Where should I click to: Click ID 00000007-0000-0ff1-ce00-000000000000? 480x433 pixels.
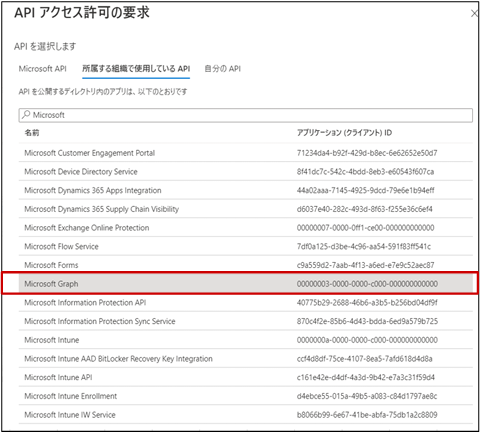point(366,228)
